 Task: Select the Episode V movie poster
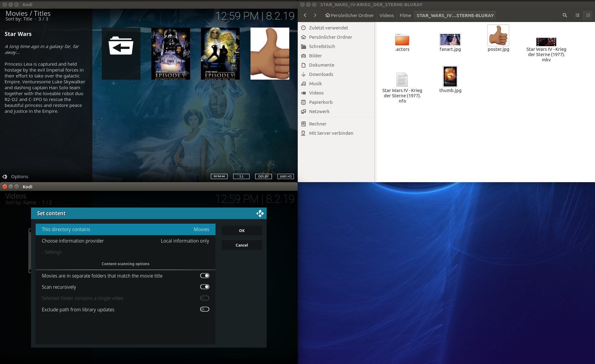click(171, 54)
